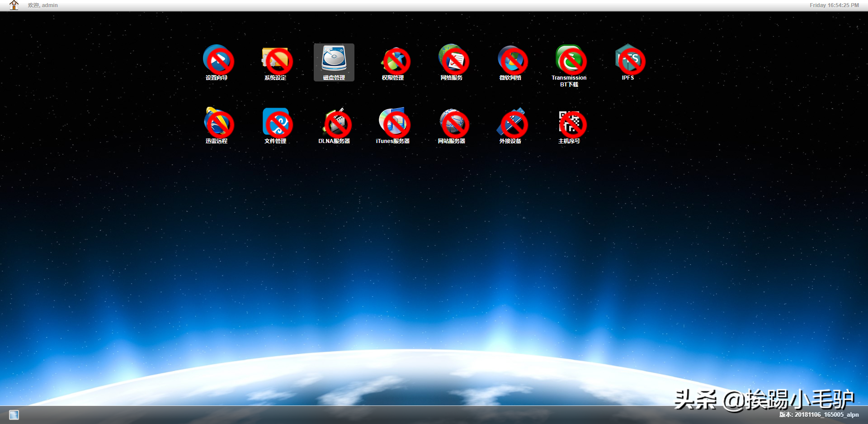Click the 版本: 20181106_165005_alpn version text

tap(819, 414)
